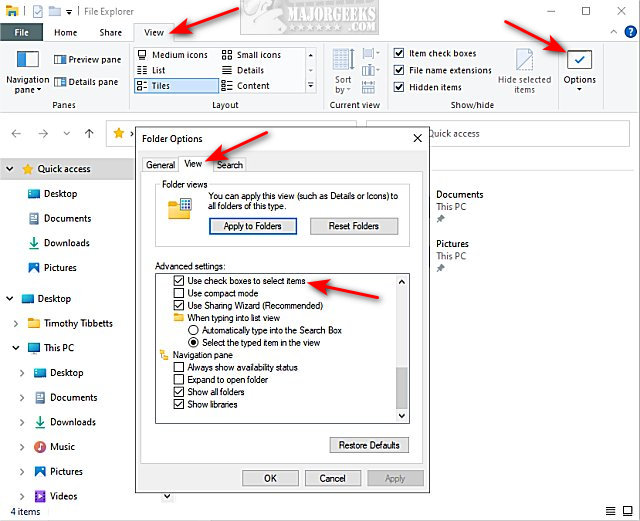Screen dimensions: 640x521
Task: Open the Options button in ribbon
Action: tap(579, 70)
